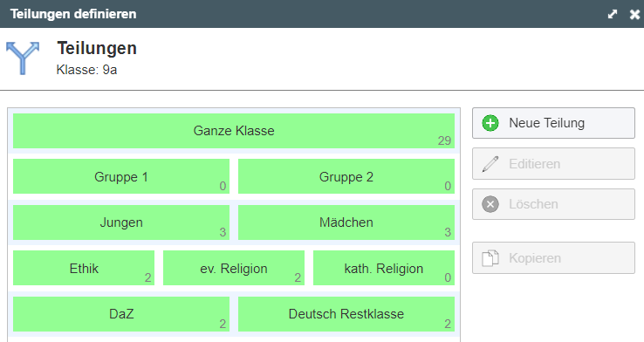Create a division with Neue Teilung button

(553, 123)
